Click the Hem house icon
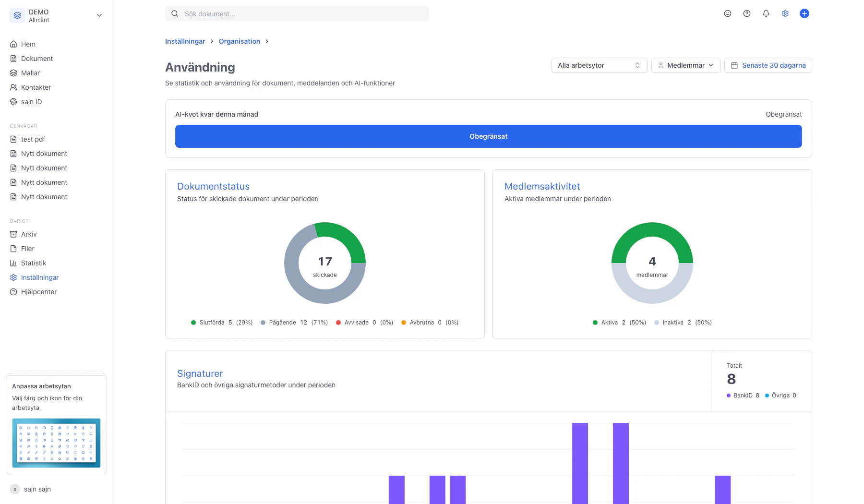This screenshot has height=504, width=864. click(x=13, y=44)
